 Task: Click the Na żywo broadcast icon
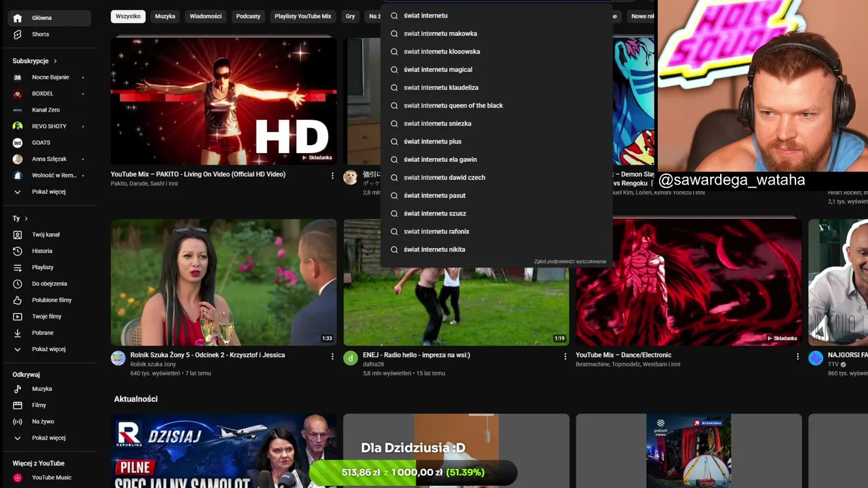coord(18,422)
